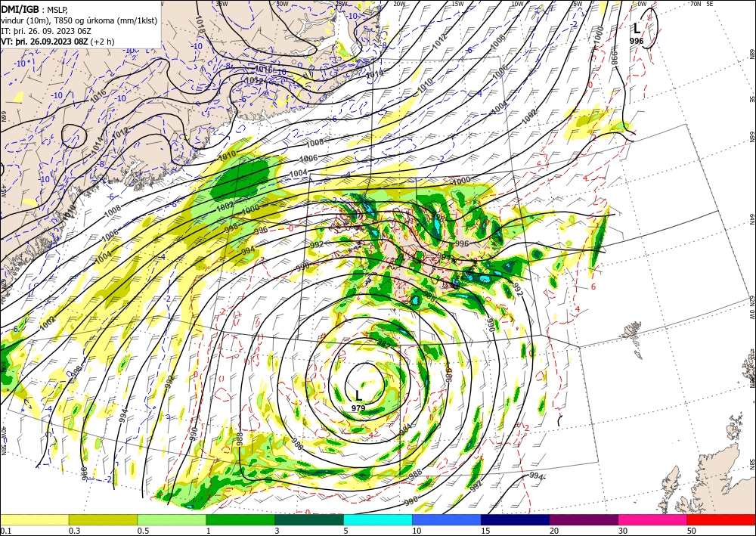Pick the cyan 5–10 legend swatch
Viewport: 756px width, 536px height.
tap(378, 519)
